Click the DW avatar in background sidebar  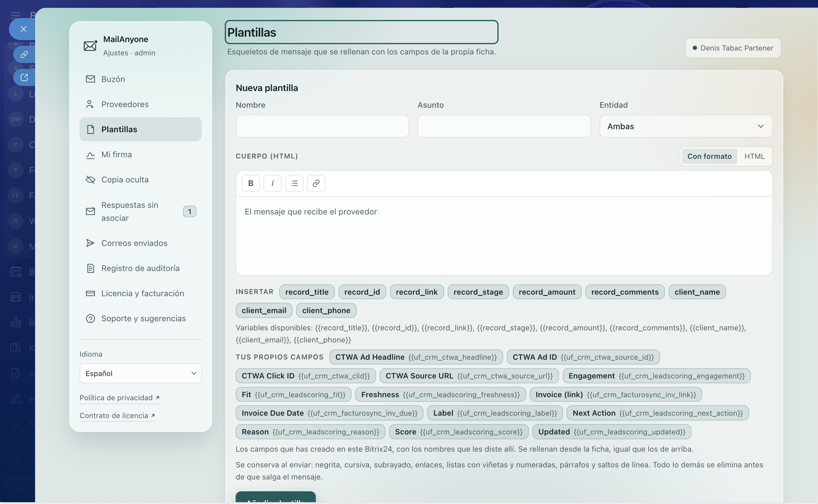pyautogui.click(x=16, y=119)
